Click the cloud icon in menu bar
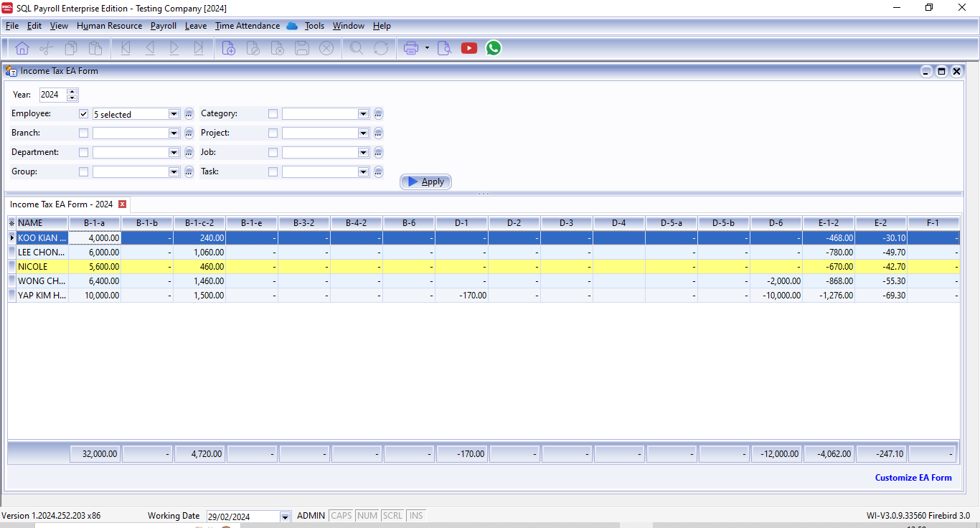The image size is (980, 528). tap(292, 26)
